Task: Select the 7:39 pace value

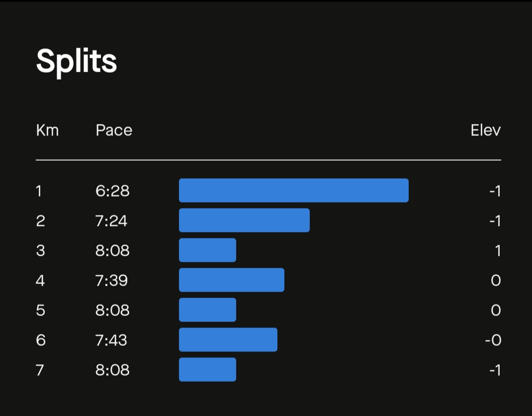Action: pos(111,281)
